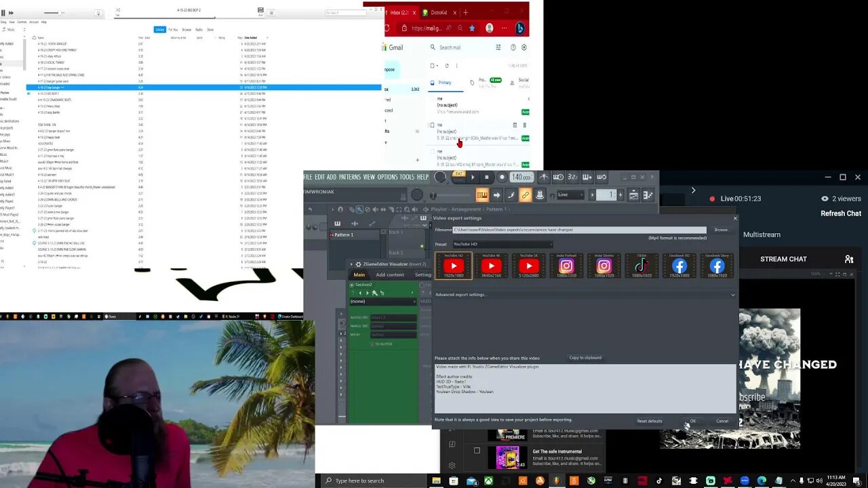868x488 pixels.
Task: Toggle the Section2 enable checkbox
Action: click(x=351, y=285)
